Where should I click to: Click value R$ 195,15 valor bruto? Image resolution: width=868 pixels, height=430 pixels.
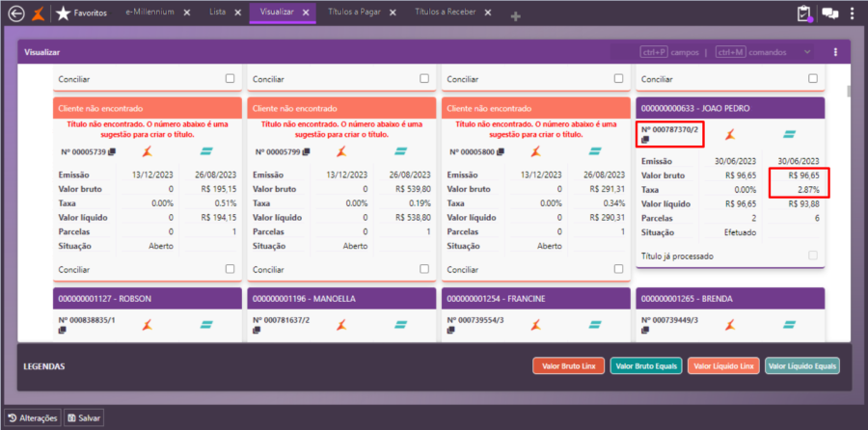click(x=219, y=189)
